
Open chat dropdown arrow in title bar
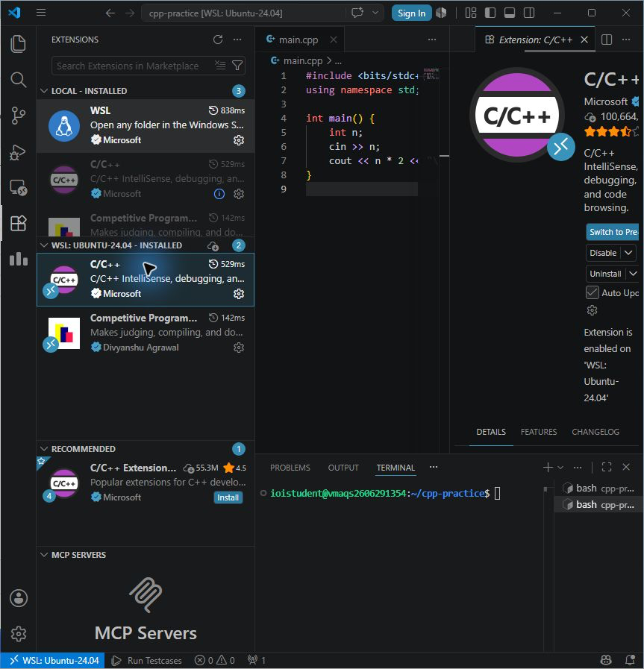click(375, 13)
